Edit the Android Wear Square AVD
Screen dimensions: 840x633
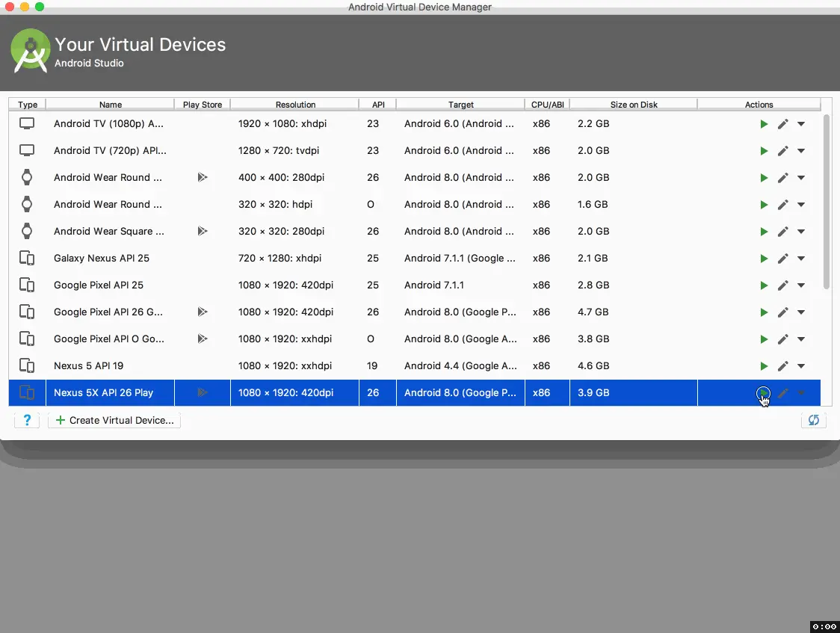point(782,232)
